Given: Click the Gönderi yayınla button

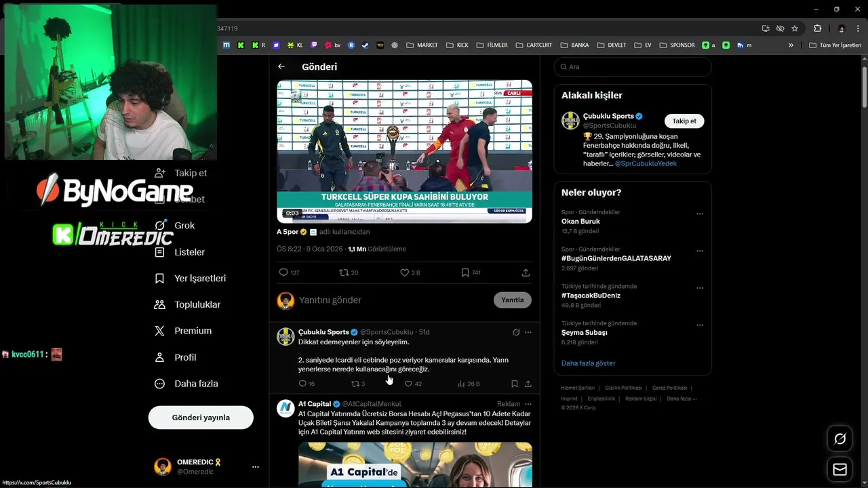Looking at the screenshot, I should 201,418.
